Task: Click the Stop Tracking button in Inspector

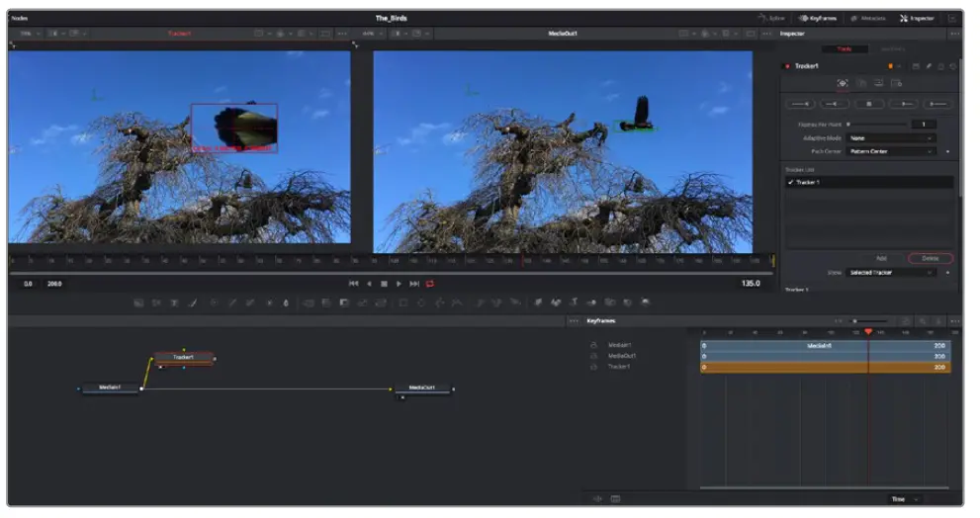Action: pos(868,104)
